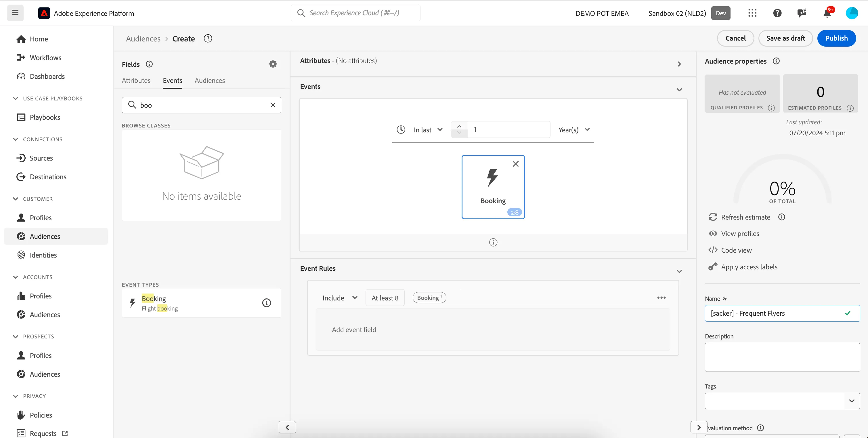
Task: Remove the Booking event card
Action: click(516, 164)
